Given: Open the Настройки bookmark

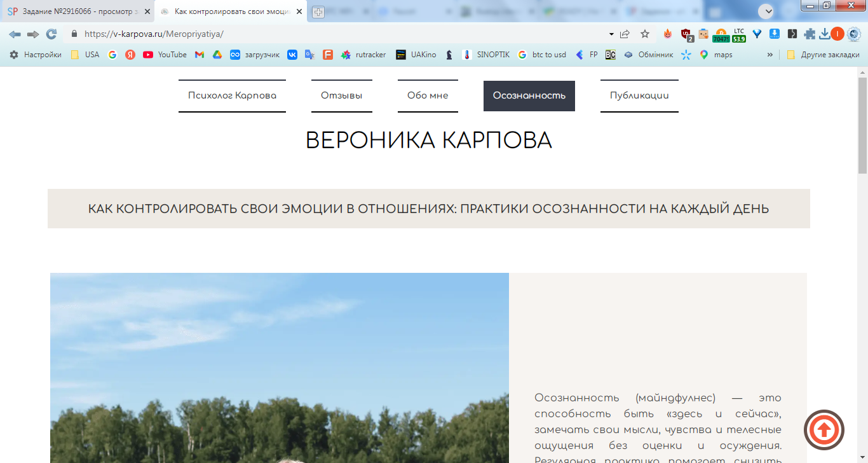Looking at the screenshot, I should (x=36, y=55).
